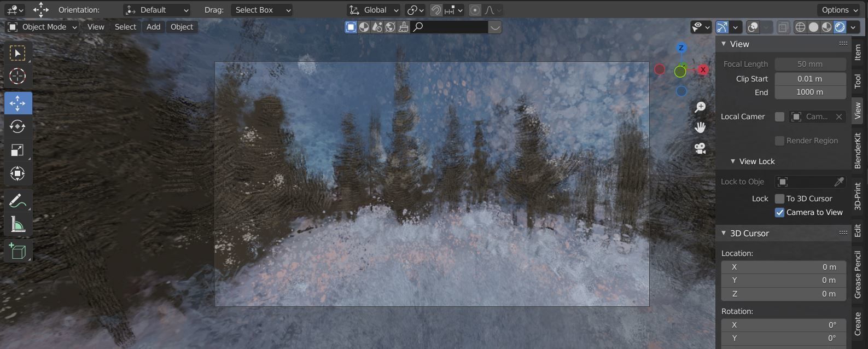This screenshot has height=349, width=868.
Task: Choose the Scale tool
Action: (18, 150)
